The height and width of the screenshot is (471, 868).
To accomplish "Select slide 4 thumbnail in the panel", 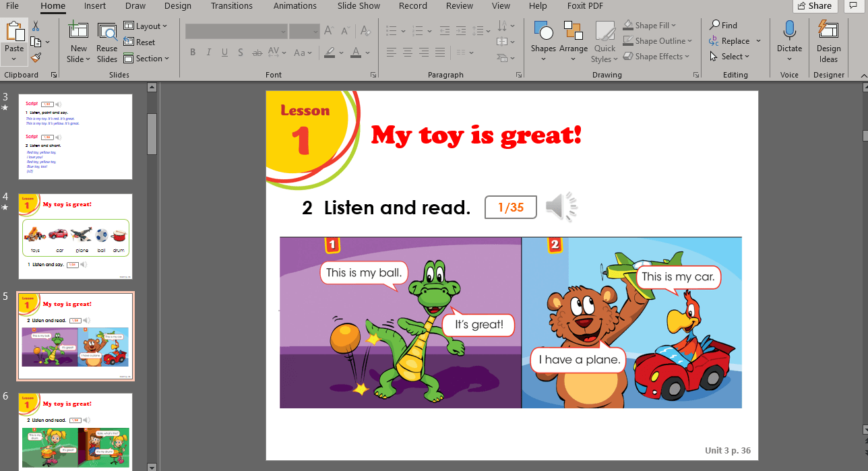I will point(75,236).
